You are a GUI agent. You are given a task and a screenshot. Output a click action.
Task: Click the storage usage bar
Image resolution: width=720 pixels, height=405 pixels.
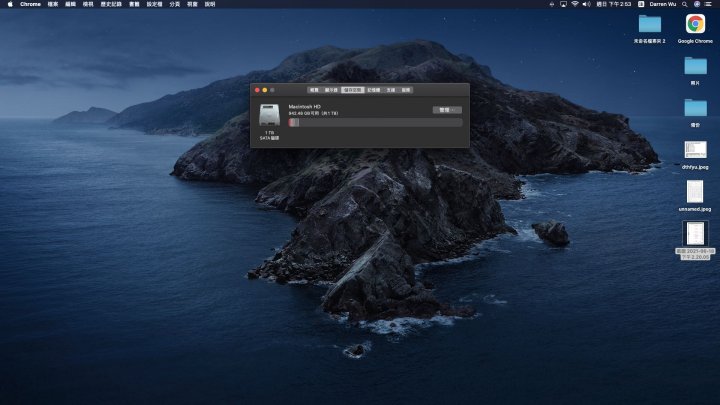pyautogui.click(x=375, y=122)
